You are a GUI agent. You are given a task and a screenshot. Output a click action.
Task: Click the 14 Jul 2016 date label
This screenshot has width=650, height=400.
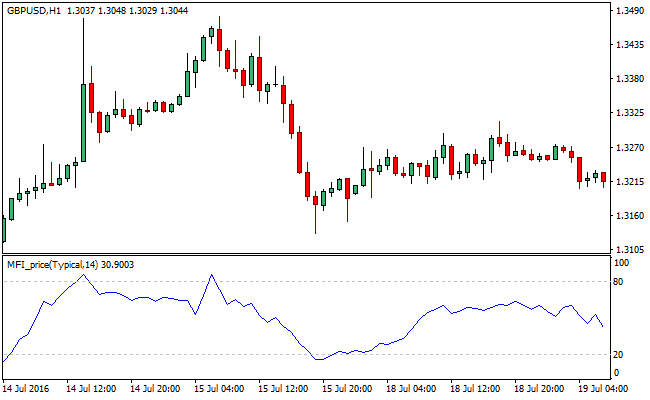(x=26, y=388)
